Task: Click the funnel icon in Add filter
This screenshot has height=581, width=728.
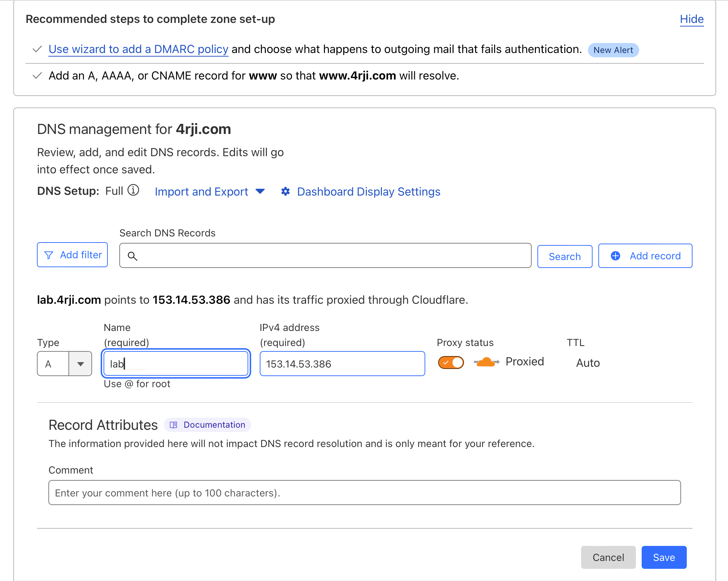Action: pyautogui.click(x=49, y=255)
